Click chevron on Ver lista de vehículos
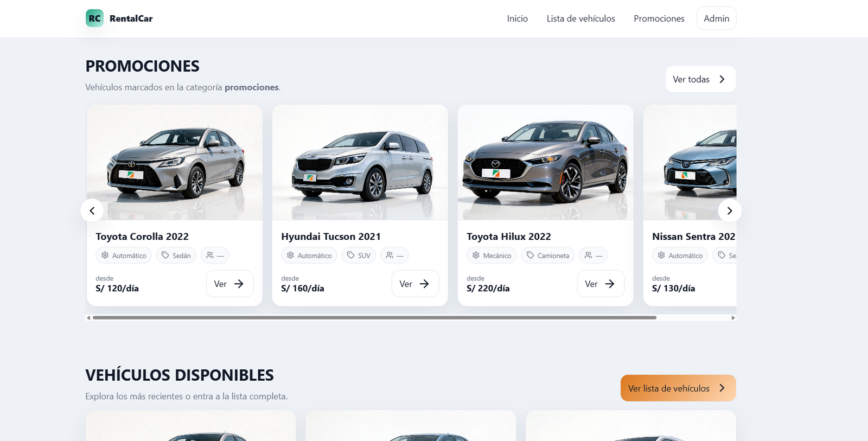The image size is (868, 441). [x=722, y=388]
